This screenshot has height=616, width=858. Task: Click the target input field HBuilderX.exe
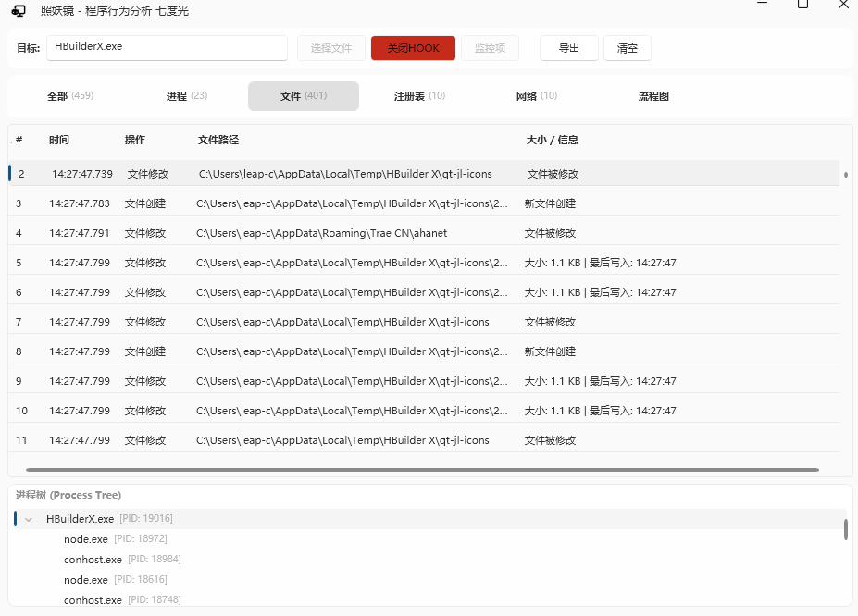tap(167, 47)
